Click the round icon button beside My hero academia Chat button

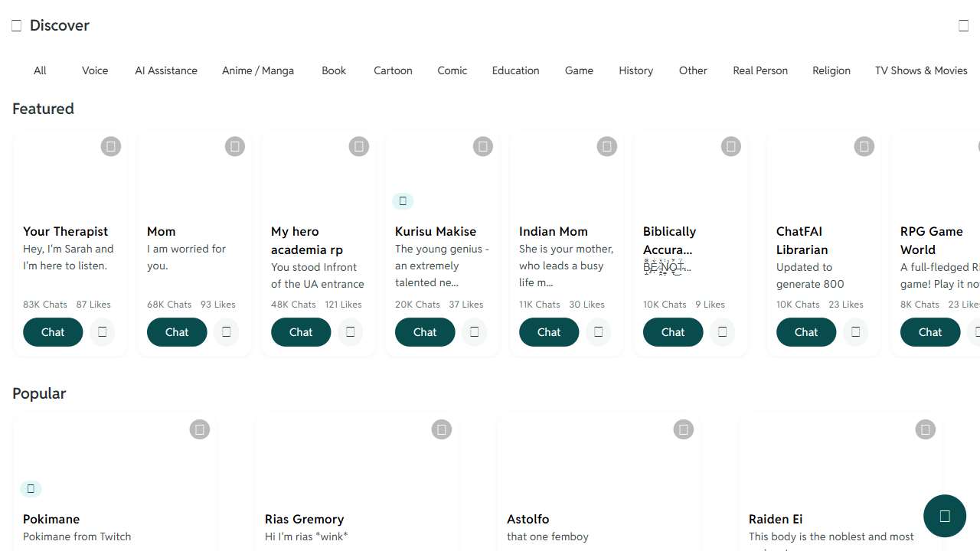pyautogui.click(x=350, y=332)
